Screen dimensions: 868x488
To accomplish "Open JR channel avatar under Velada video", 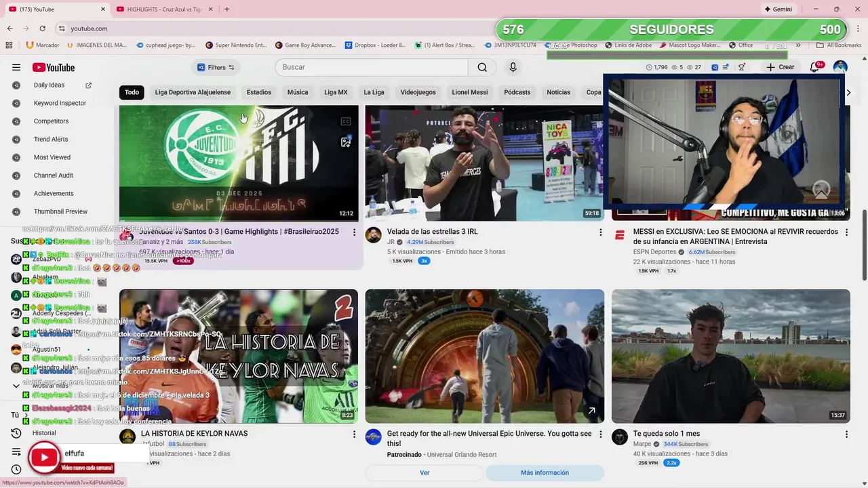I will point(373,235).
